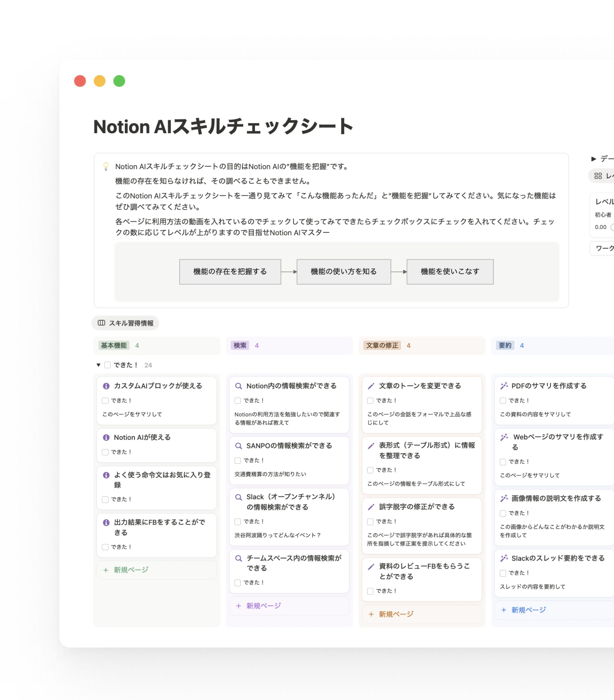
Task: Click info icon on カスタムAIブロックが使える card
Action: coord(106,386)
